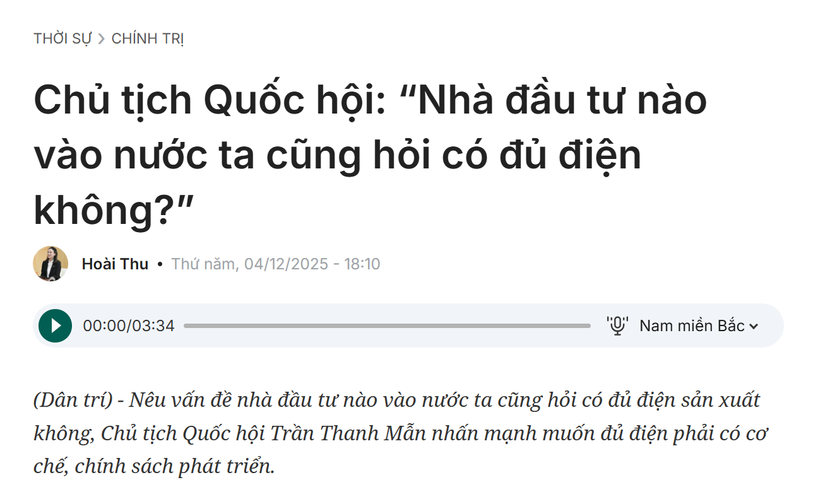Click the bullet dot after Hoài Thu
Screen dimensions: 830x504
point(160,264)
